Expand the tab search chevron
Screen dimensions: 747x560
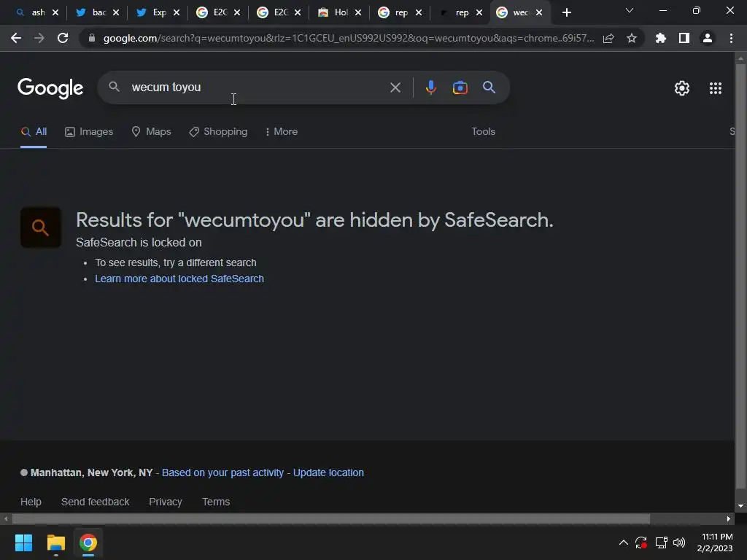tap(630, 10)
